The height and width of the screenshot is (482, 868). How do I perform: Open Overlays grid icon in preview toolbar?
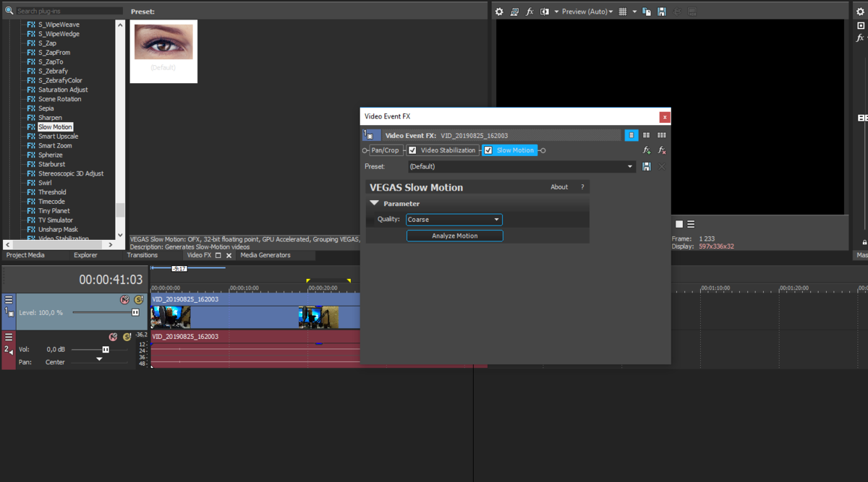pos(623,12)
